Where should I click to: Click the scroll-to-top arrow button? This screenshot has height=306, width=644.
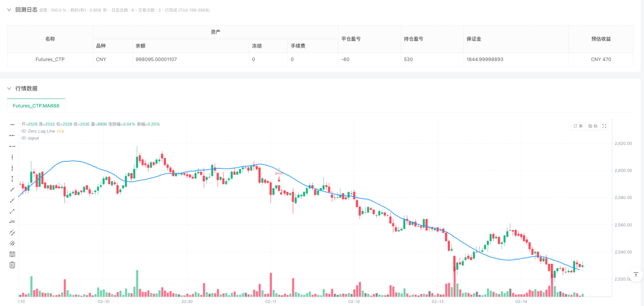(636, 274)
